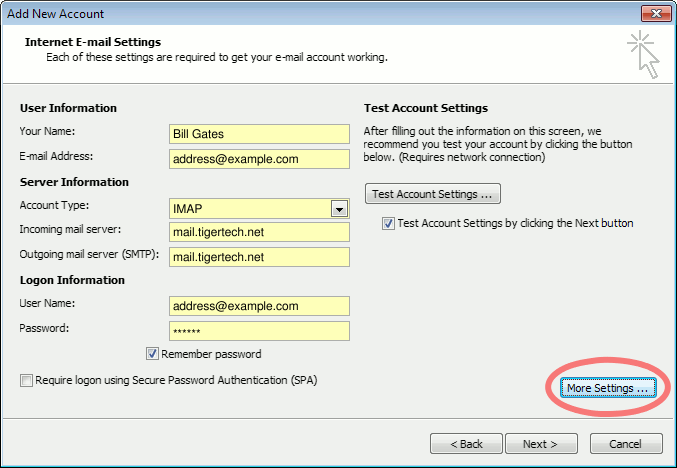Cancel the account setup
Screen dimensions: 677x468
pos(626,443)
